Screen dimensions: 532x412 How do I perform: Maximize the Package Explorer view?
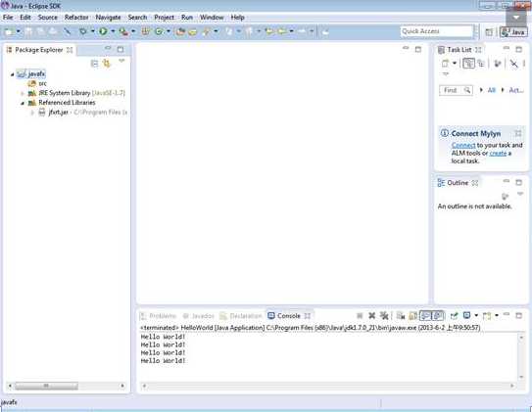click(121, 50)
